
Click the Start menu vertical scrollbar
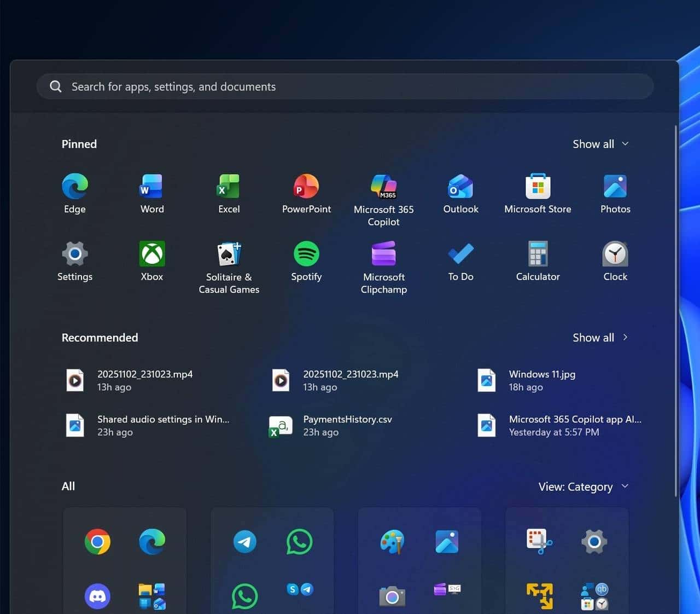tap(676, 311)
